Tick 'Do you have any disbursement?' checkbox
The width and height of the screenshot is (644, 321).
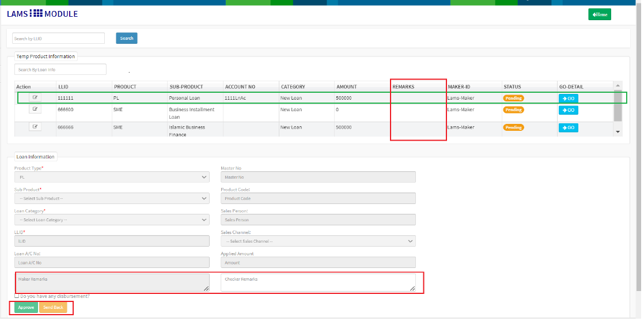17,296
